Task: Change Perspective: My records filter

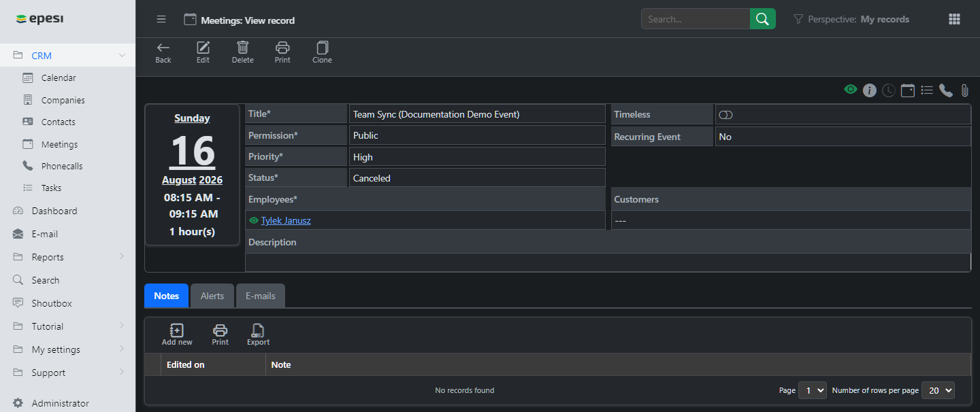Action: pos(851,19)
